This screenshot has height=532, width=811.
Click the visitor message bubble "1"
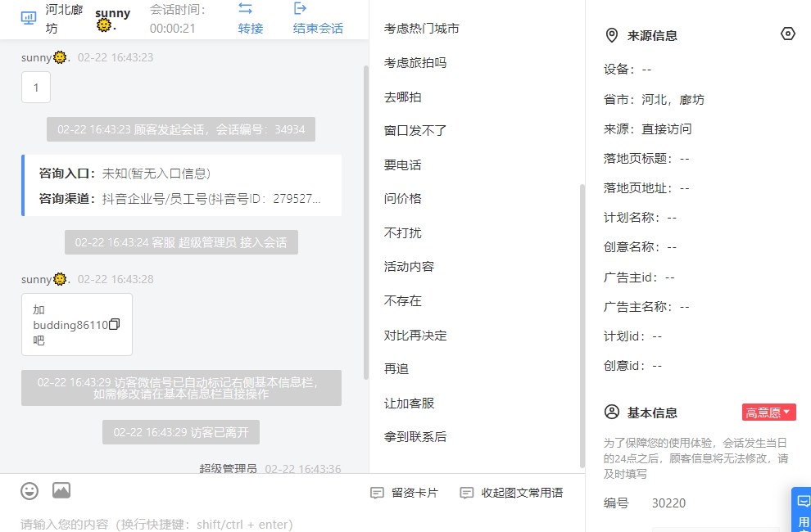(x=36, y=88)
